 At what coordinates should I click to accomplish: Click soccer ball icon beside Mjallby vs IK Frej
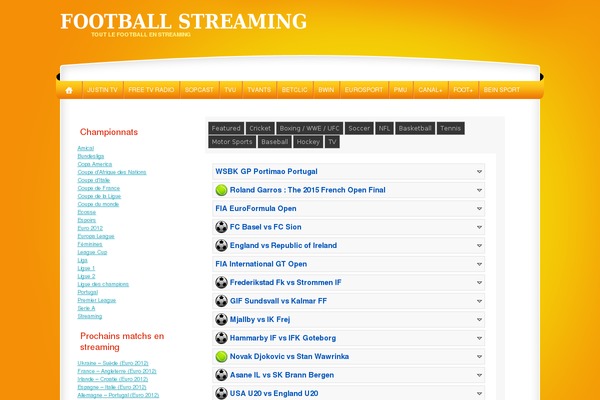[x=221, y=319]
